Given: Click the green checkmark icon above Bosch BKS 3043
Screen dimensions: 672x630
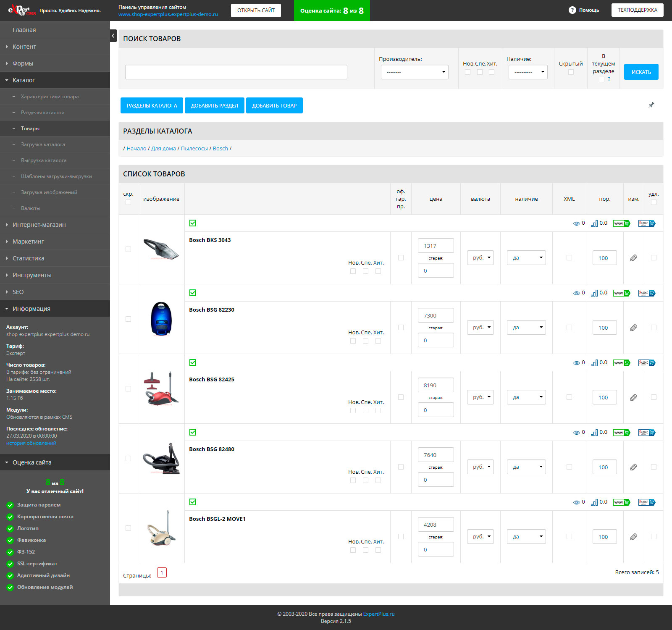Looking at the screenshot, I should click(x=193, y=223).
